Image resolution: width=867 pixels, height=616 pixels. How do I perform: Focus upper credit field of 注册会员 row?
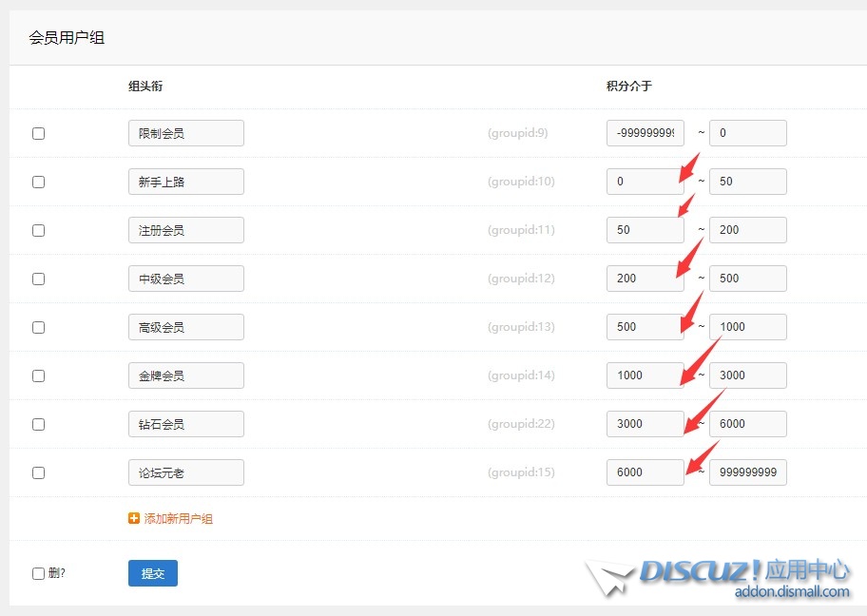pos(748,230)
